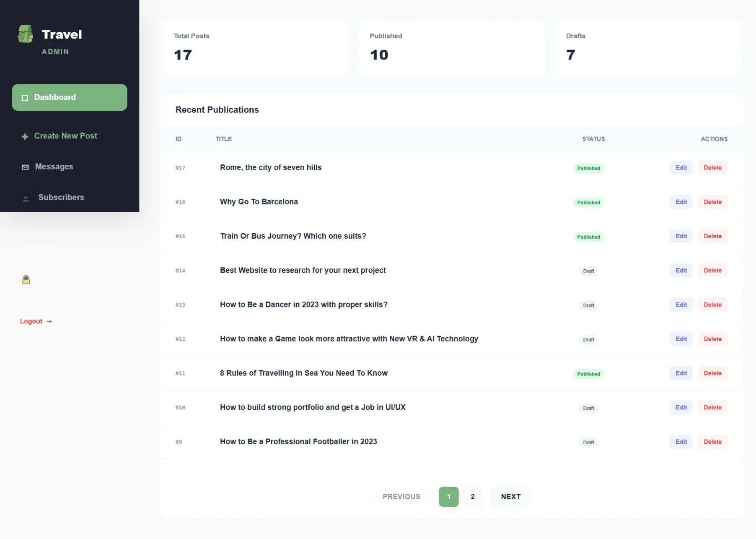Click the padlock icon in sidebar

pos(26,280)
